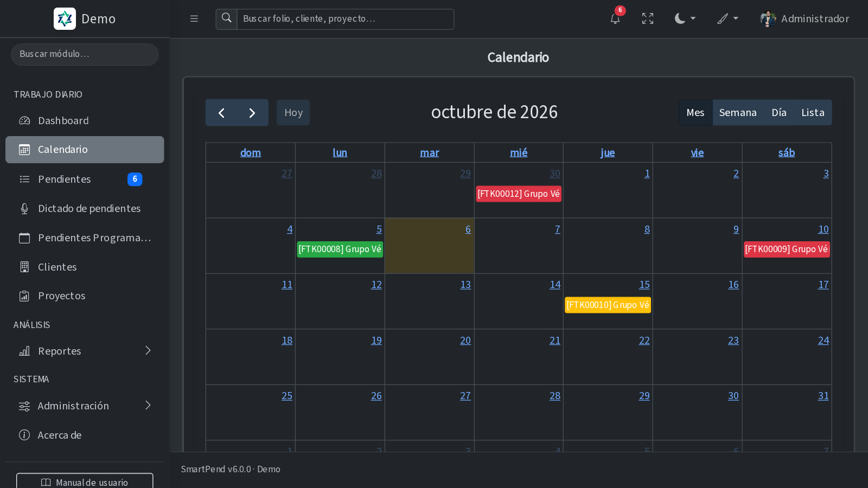Go to the next month
The image size is (868, 488).
coord(252,113)
